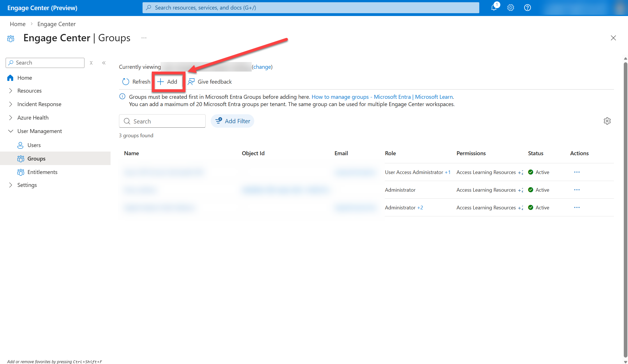Click the info icon beside groups notice
Image resolution: width=628 pixels, height=364 pixels.
[x=122, y=97]
